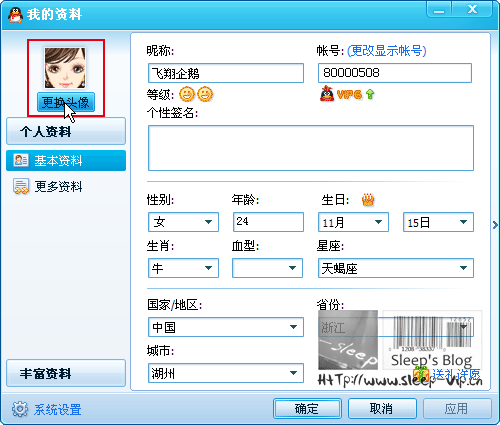Click the green VIP upgrade arrow
This screenshot has height=425, width=500.
coord(370,94)
